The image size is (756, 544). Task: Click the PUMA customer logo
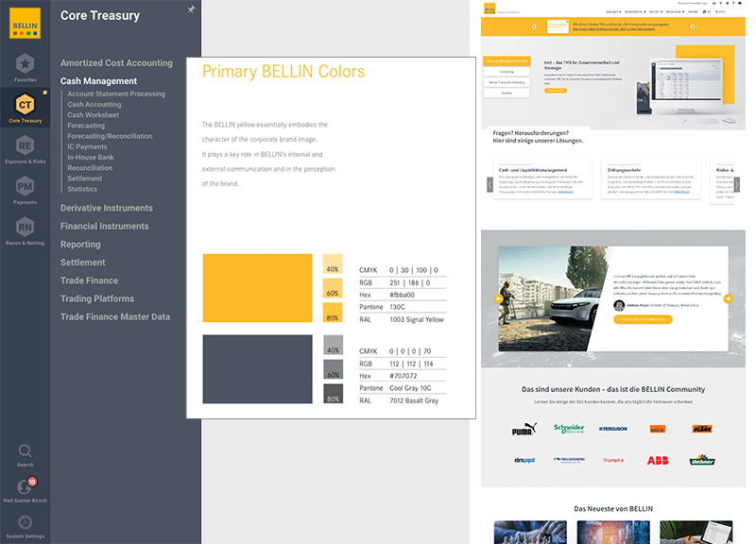coord(523,429)
